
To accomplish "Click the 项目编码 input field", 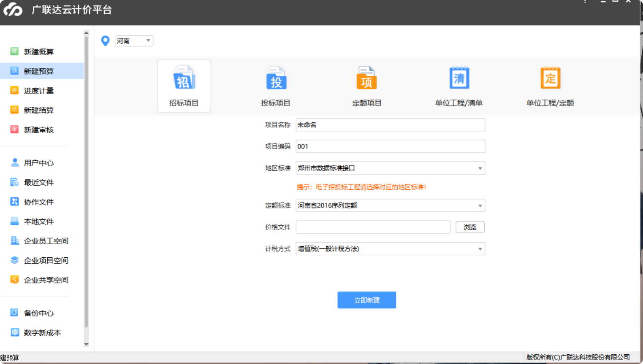I will point(390,146).
